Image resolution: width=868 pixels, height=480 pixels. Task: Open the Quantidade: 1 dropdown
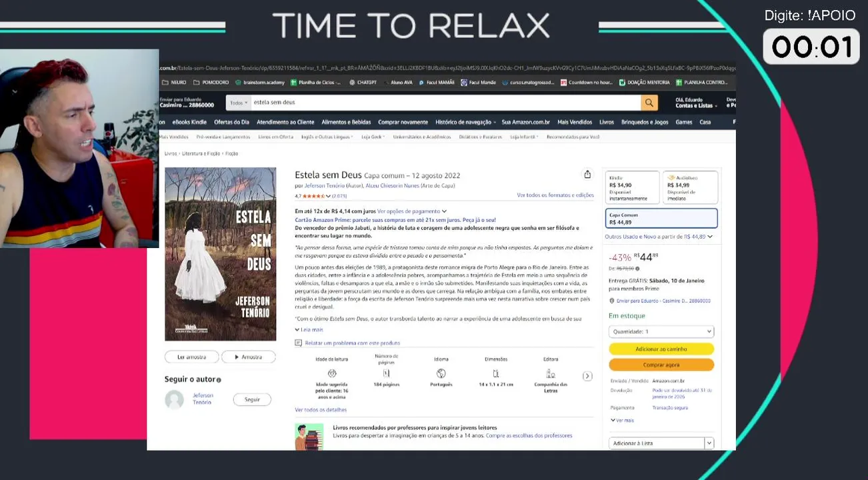[x=661, y=331]
